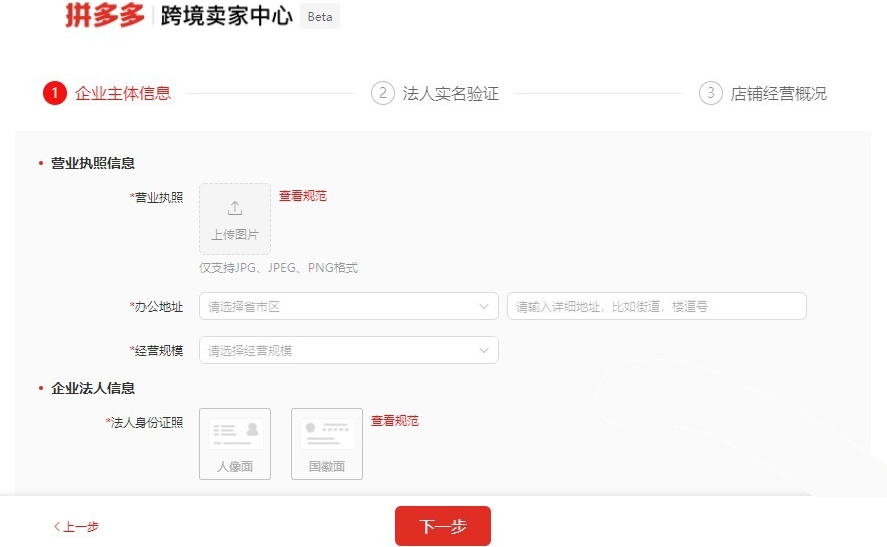The width and height of the screenshot is (887, 547).
Task: Expand the business scale dropdown (请选择经营规模)
Action: 340,350
